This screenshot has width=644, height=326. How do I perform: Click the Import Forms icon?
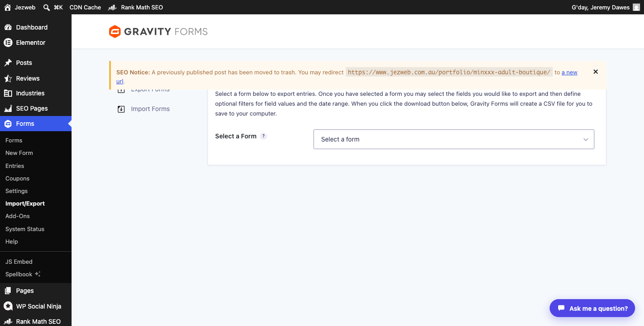click(x=121, y=109)
